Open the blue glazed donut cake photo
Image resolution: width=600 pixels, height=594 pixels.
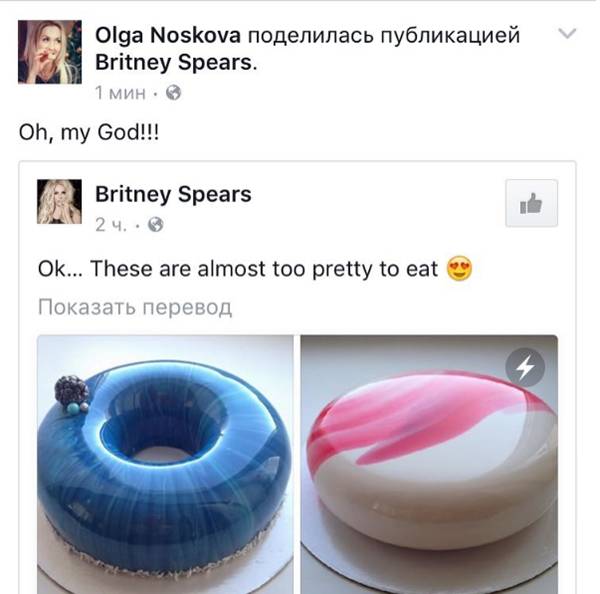(165, 464)
